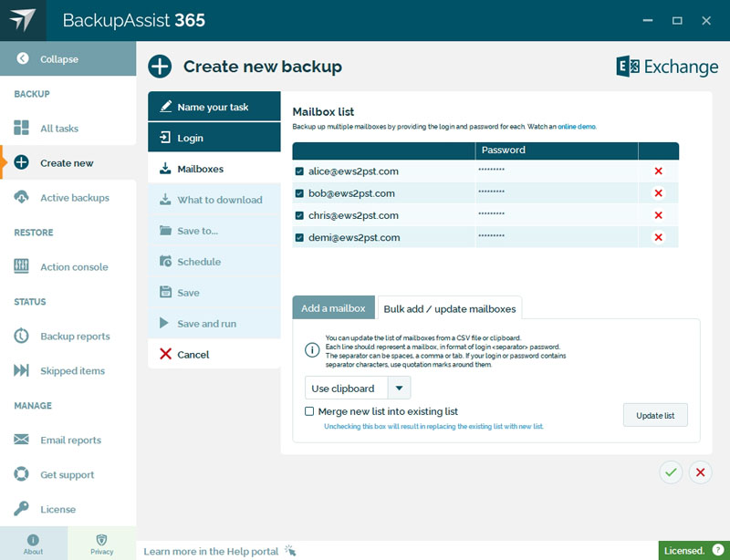The width and height of the screenshot is (730, 560).
Task: Collapse the sidebar with the arrow icon
Action: (x=22, y=58)
